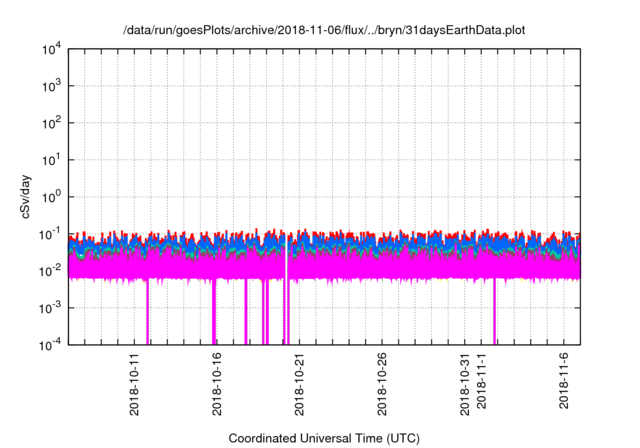Click the 10^3 y-axis tick label
The width and height of the screenshot is (640, 448).
(52, 87)
